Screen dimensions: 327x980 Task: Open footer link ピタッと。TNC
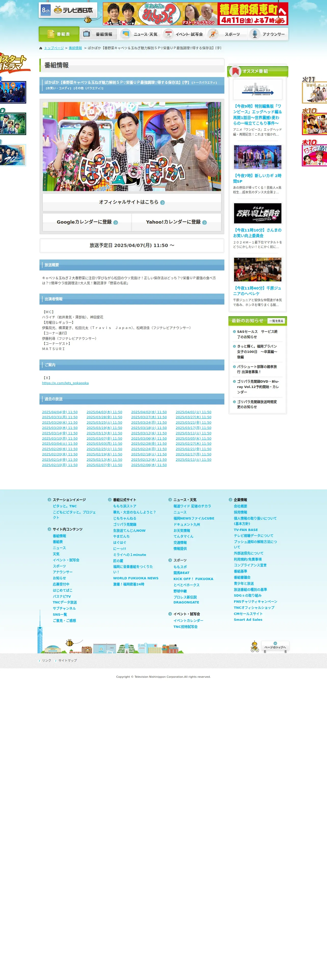[65, 506]
